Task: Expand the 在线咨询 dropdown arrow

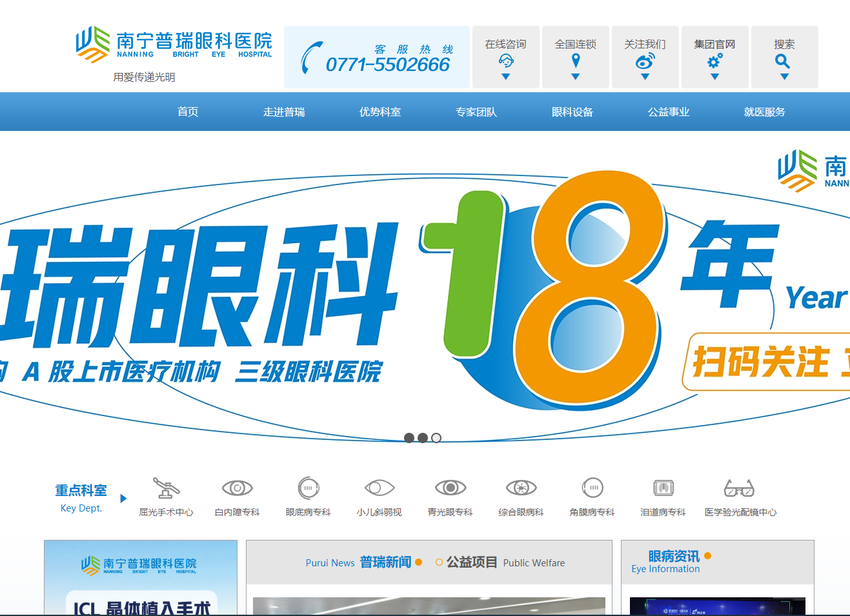Action: pos(506,77)
